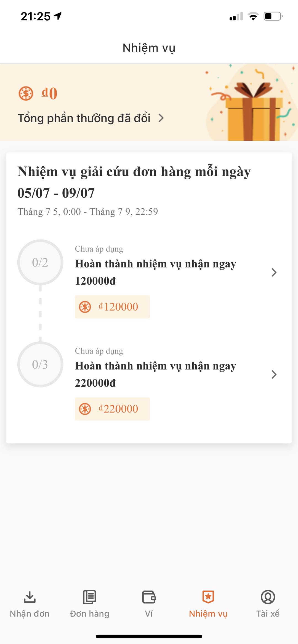Tap the coin icon in đ120000 badge
Image resolution: width=298 pixels, height=644 pixels.
85,307
